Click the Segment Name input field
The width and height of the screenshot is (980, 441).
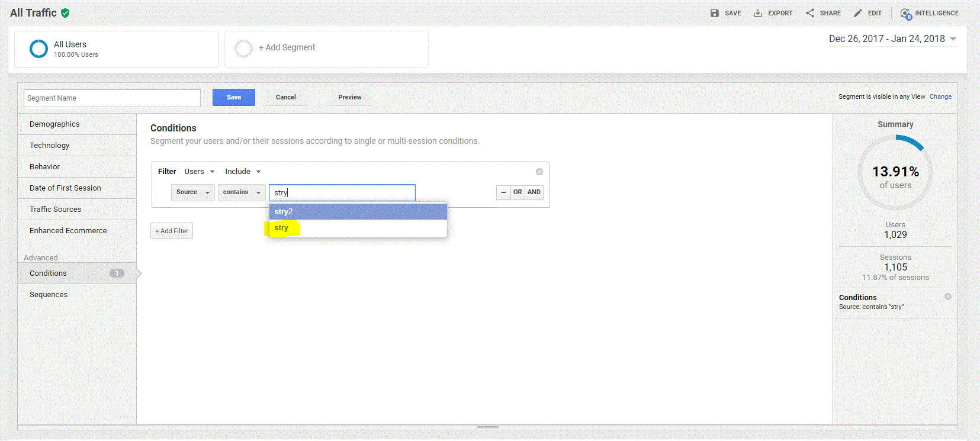tap(112, 98)
